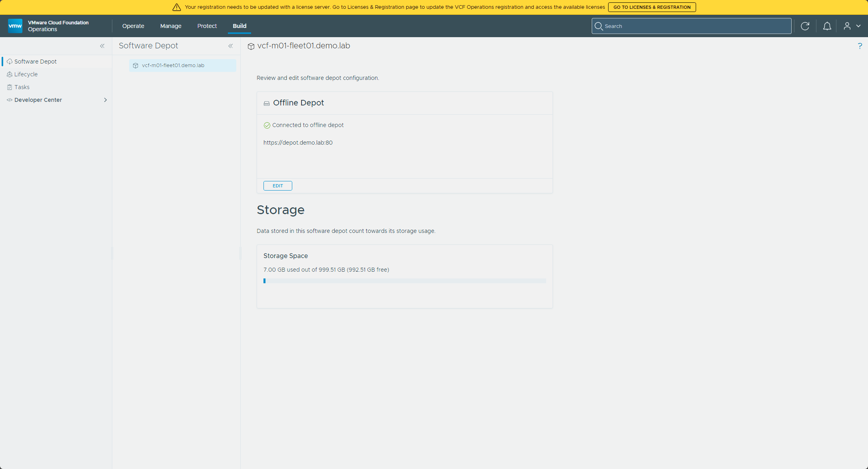
Task: Click the storage space usage bar
Action: click(x=405, y=281)
